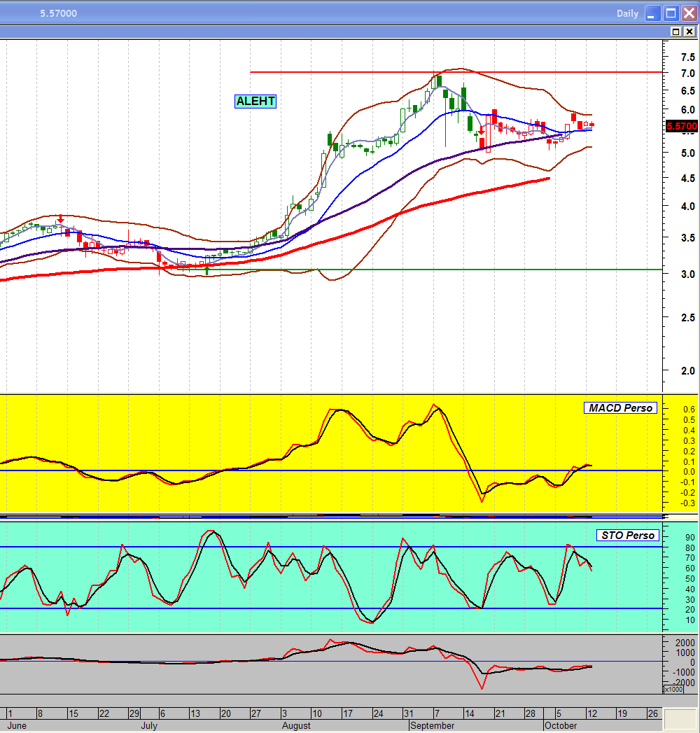Click the June month label on time axis
The height and width of the screenshot is (733, 700).
pos(17,725)
